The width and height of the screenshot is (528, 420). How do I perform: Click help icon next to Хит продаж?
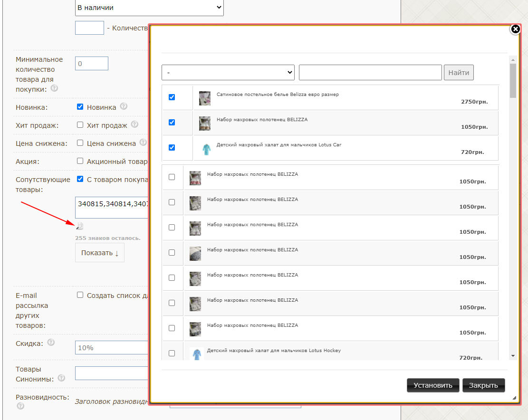pos(134,125)
